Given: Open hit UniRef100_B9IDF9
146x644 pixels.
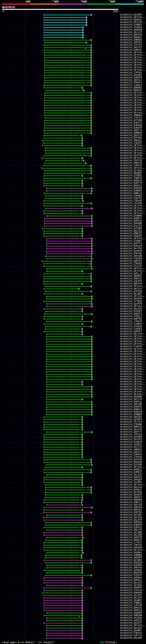Looking at the screenshot, I should tap(131, 15).
